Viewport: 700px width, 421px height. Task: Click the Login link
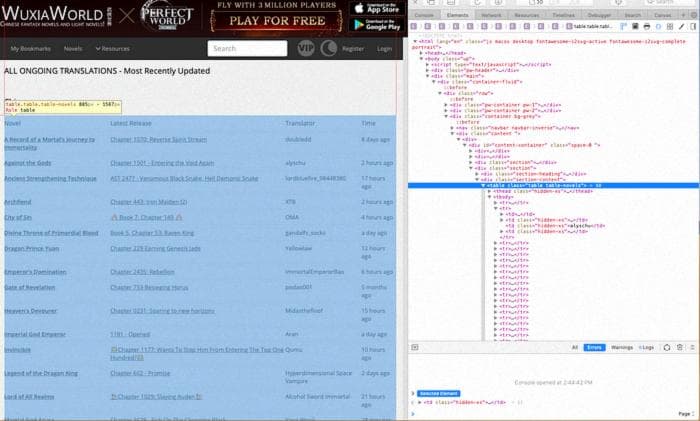click(384, 49)
